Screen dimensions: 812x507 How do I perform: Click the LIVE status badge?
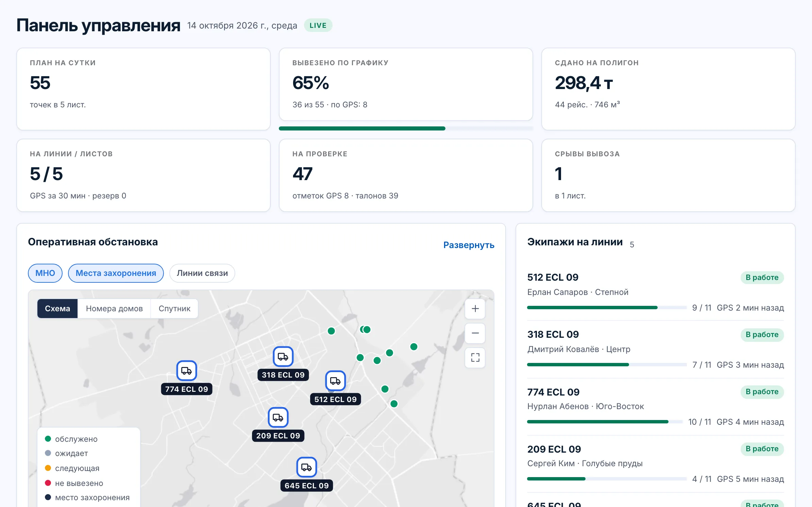pos(318,25)
